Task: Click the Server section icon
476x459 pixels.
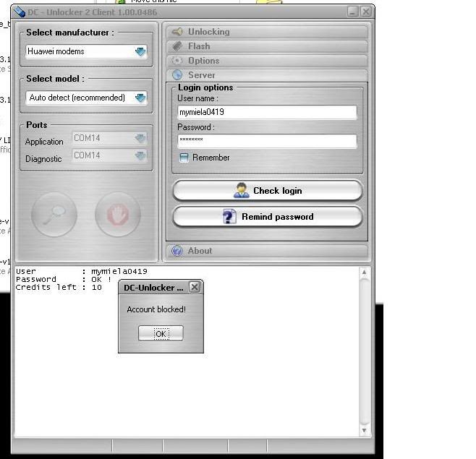Action: point(177,75)
